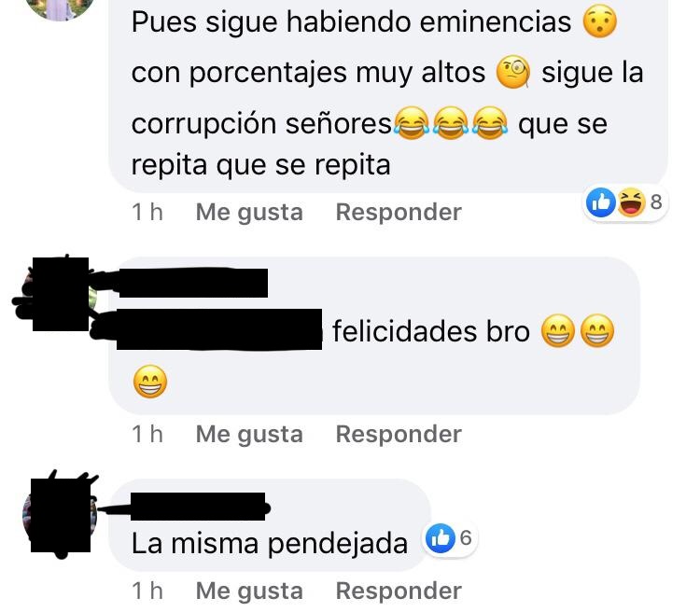Click the redacted author name above La misma pendejada
The height and width of the screenshot is (612, 700).
198,507
